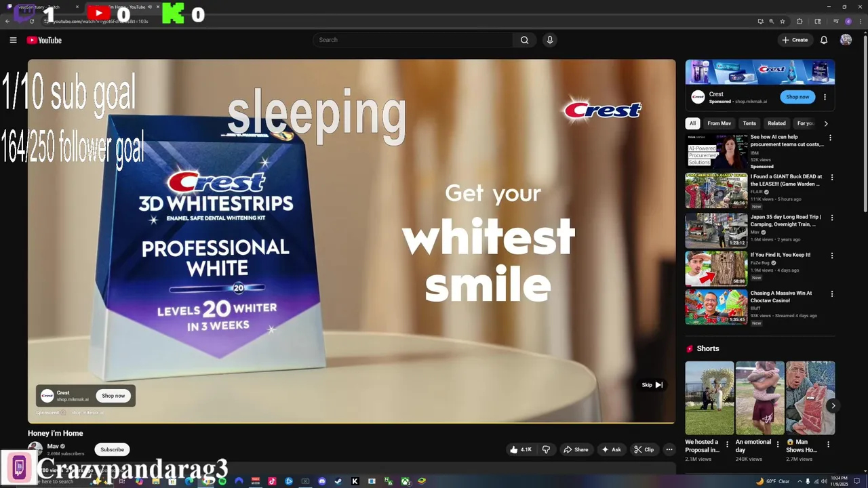Image resolution: width=868 pixels, height=488 pixels.
Task: Open the notifications bell
Action: coord(824,40)
